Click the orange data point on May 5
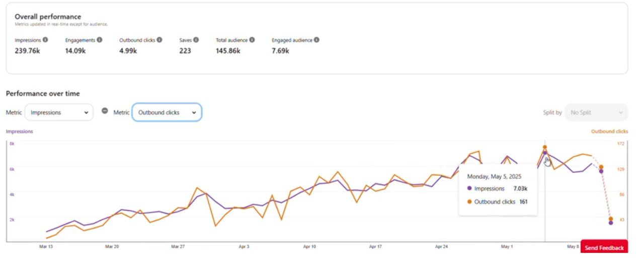 544,148
